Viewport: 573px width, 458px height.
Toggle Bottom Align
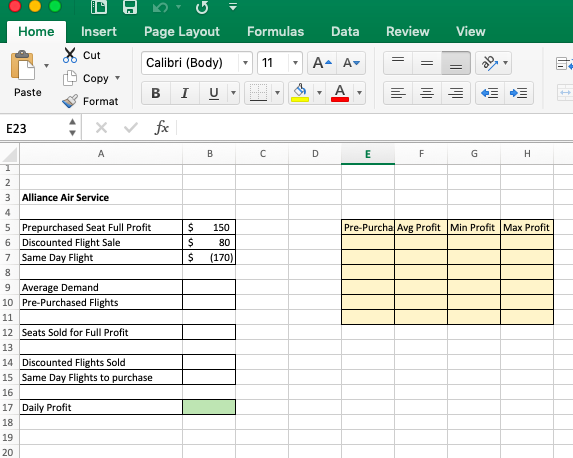[456, 63]
